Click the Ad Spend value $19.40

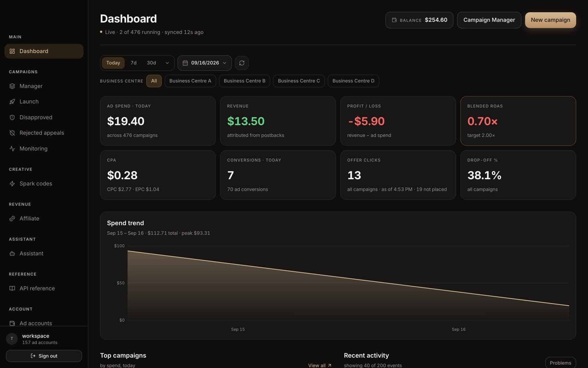(x=126, y=121)
